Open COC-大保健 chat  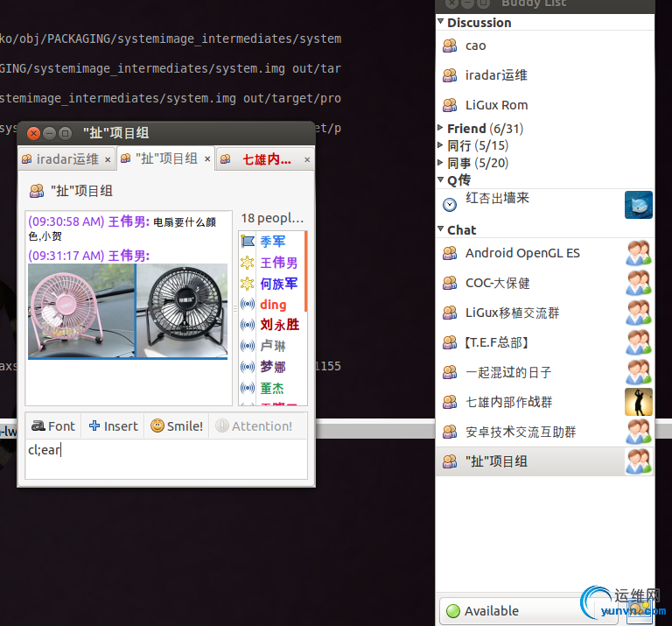click(x=545, y=283)
